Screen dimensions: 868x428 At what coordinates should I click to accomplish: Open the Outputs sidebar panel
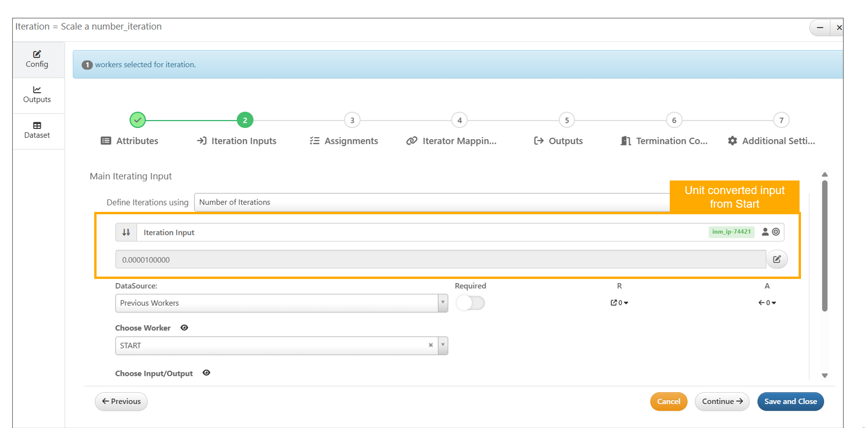tap(37, 95)
